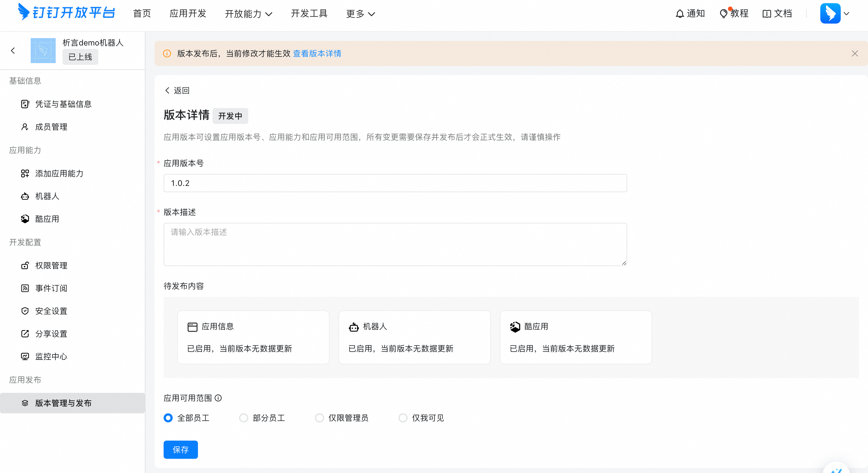The width and height of the screenshot is (868, 473).
Task: Open the tutorial lightbulb icon
Action: (723, 14)
